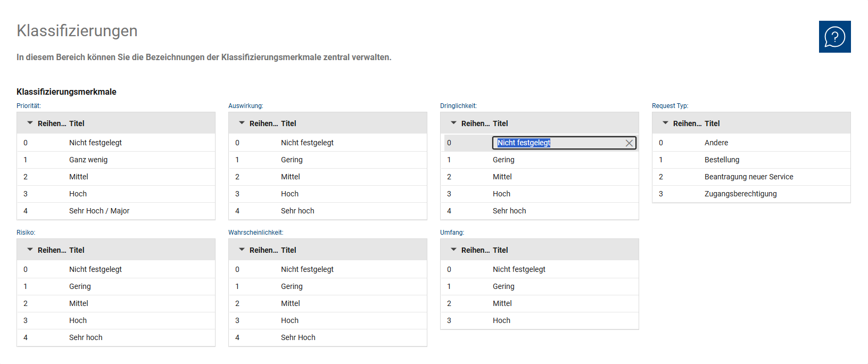This screenshot has height=364, width=868.
Task: Click the Wahrscheinlichkeit table label
Action: click(x=256, y=233)
